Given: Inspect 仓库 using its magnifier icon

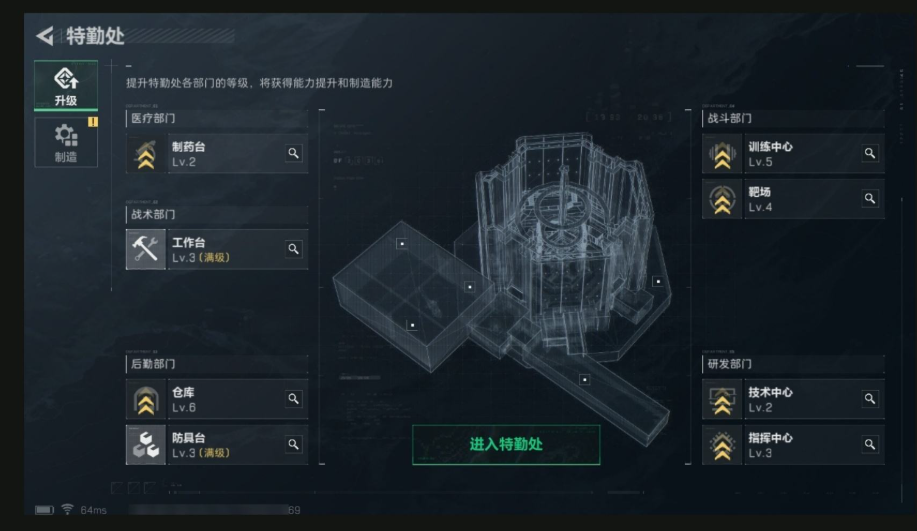Looking at the screenshot, I should coord(294,399).
